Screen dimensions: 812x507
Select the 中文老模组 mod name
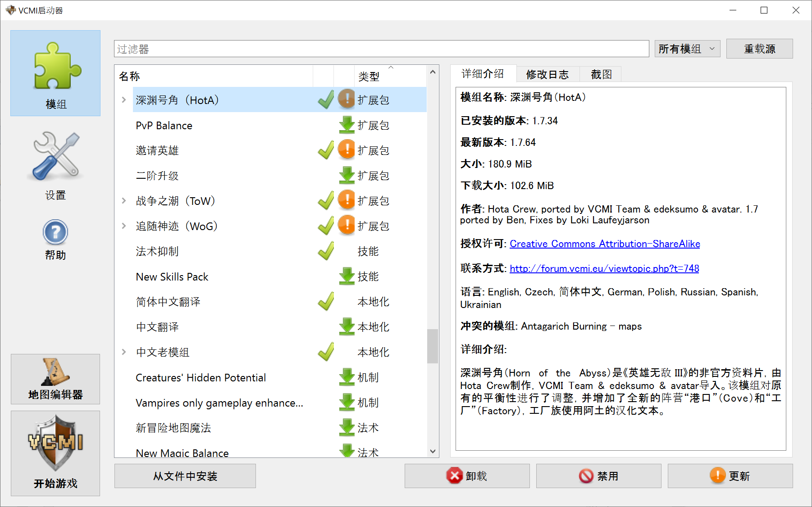click(163, 352)
